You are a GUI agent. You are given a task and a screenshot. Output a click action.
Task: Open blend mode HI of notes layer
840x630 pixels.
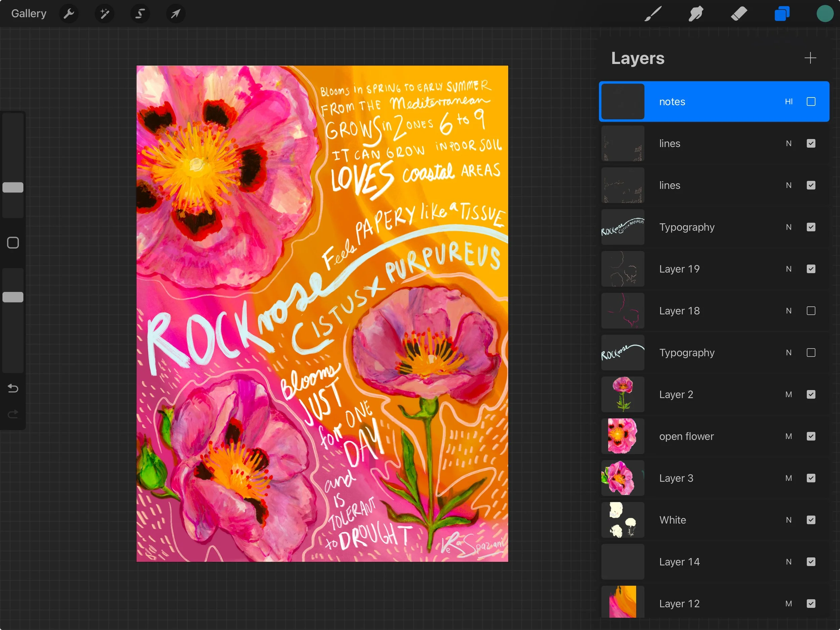(788, 102)
